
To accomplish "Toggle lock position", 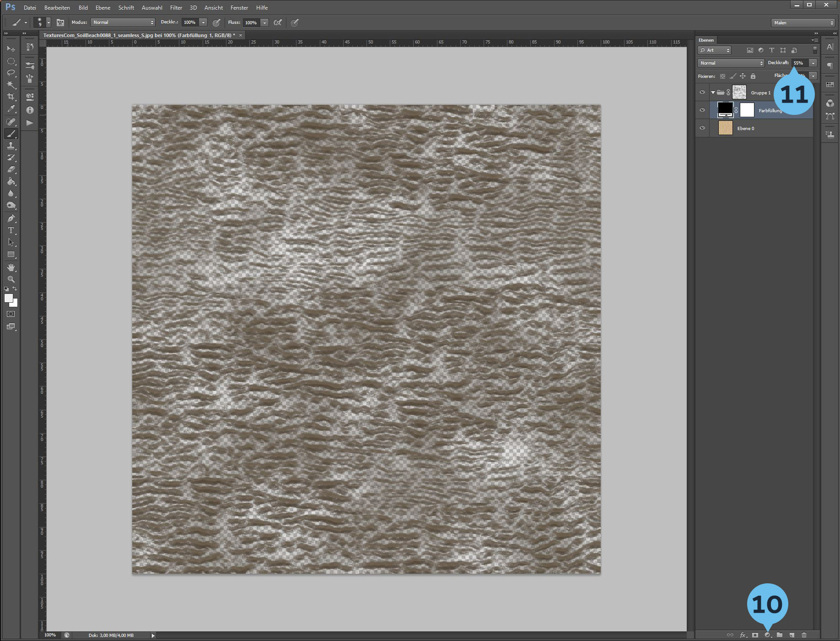I will point(743,76).
